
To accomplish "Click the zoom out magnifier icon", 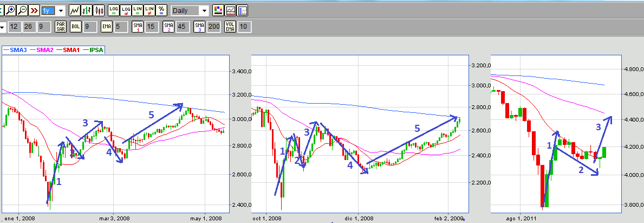I will [23, 10].
